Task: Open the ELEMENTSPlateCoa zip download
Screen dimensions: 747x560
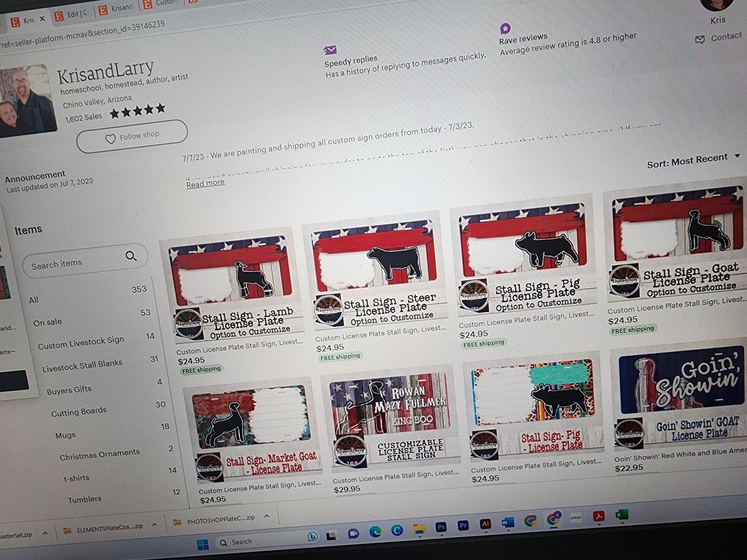Action: coord(103,527)
